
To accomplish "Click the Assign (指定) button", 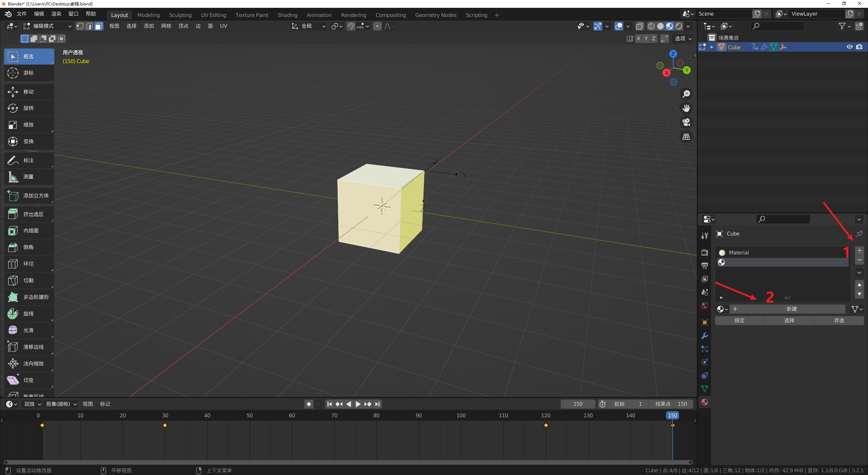I will (739, 320).
